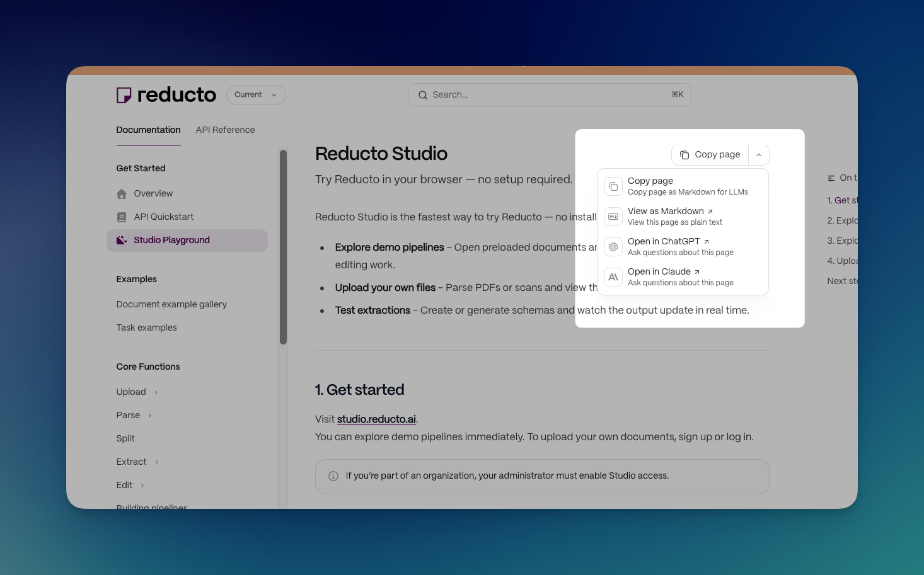This screenshot has width=924, height=575.
Task: Click the external arrow beside View as Markdown
Action: (x=710, y=212)
